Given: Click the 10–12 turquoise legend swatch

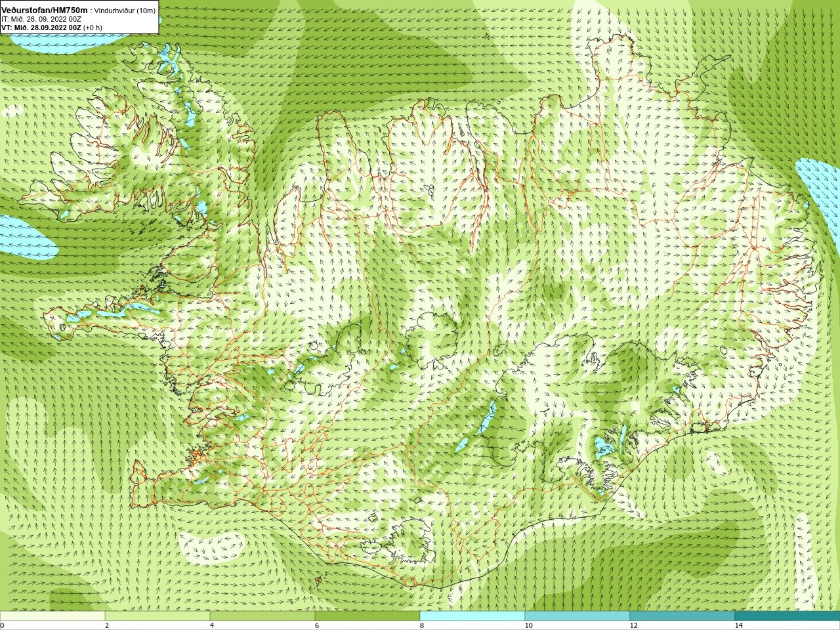Looking at the screenshot, I should click(577, 616).
